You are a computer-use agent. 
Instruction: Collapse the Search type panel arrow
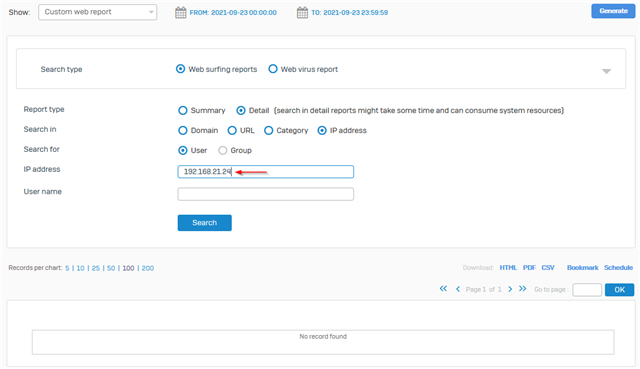[x=607, y=71]
